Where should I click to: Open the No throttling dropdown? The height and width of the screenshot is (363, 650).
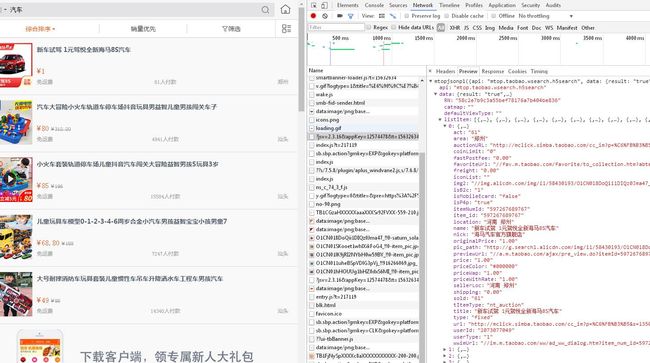click(x=546, y=16)
